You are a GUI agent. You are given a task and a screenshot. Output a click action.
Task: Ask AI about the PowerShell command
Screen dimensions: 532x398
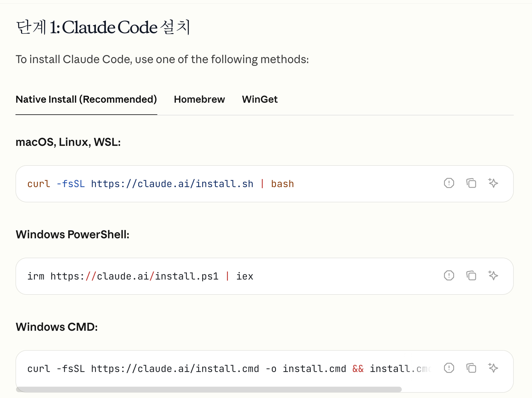(493, 276)
